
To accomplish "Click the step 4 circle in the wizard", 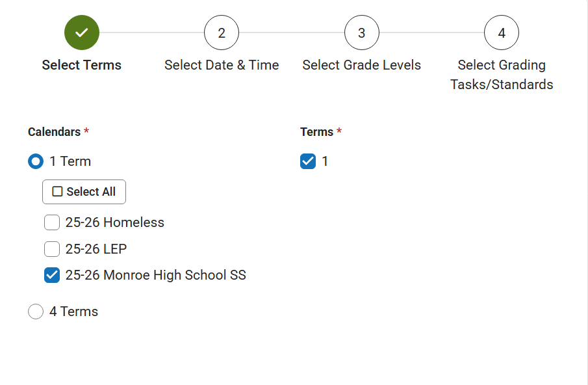I will 501,33.
